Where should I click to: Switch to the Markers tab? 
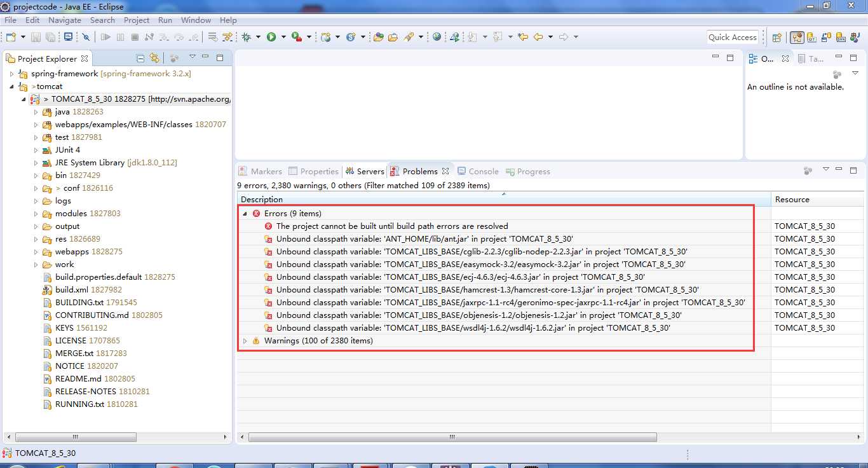pos(260,172)
